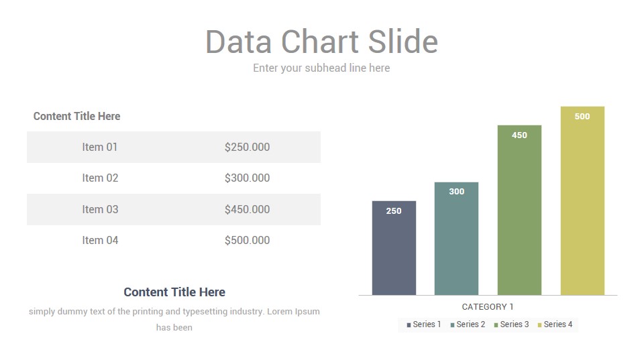Viewport: 644px width, 362px height.
Task: Select the Item 04 table cell
Action: point(100,240)
